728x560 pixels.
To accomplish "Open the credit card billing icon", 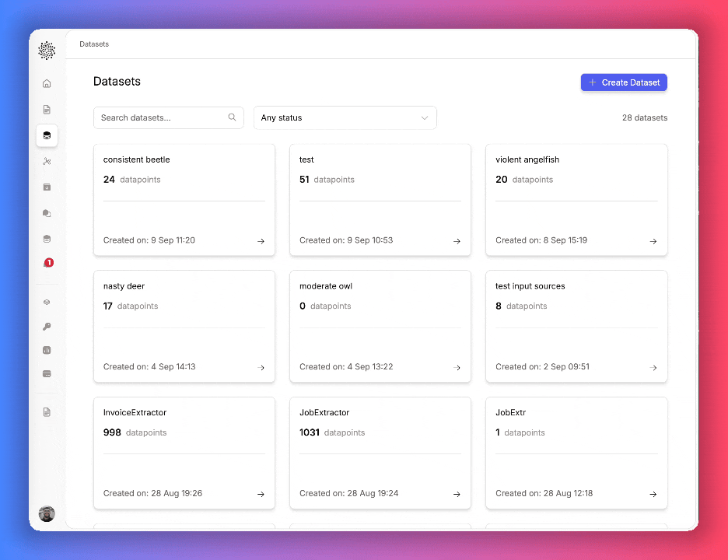I will [x=47, y=374].
